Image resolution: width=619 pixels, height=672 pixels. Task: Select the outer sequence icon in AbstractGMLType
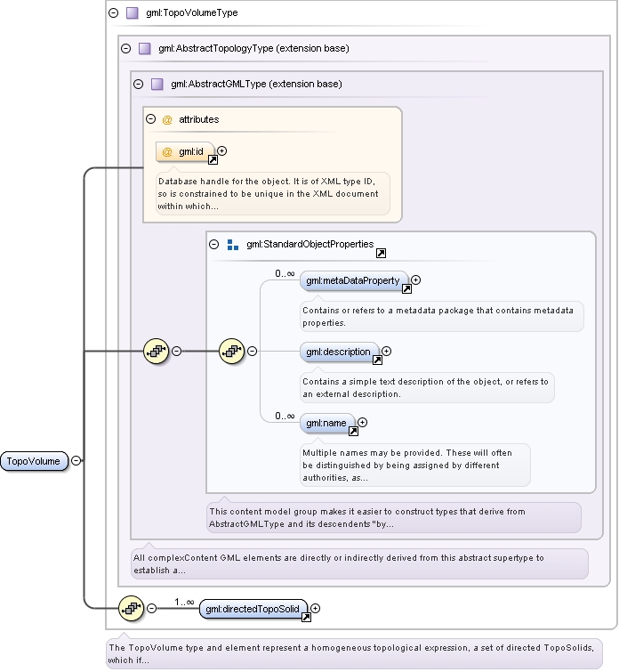tap(157, 351)
